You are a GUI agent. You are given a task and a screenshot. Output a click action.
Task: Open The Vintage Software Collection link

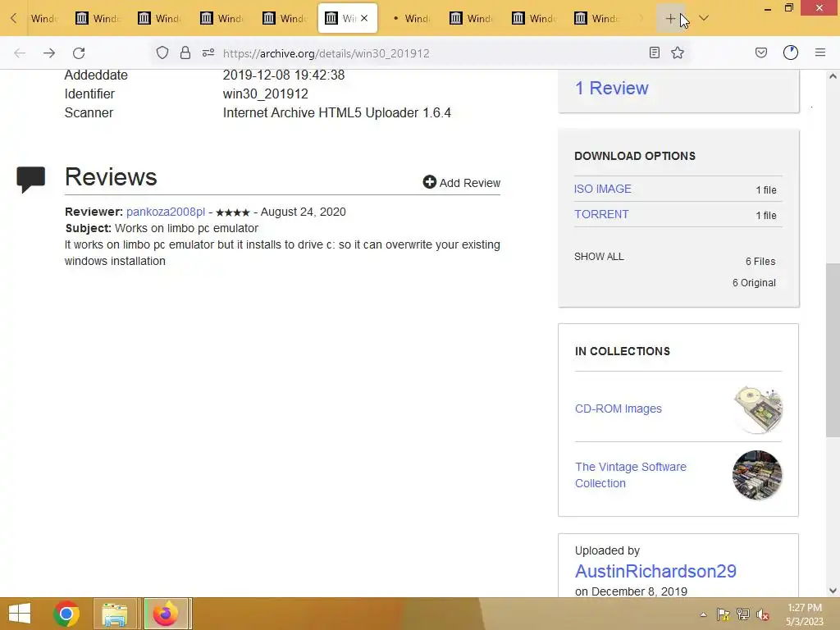pyautogui.click(x=631, y=475)
